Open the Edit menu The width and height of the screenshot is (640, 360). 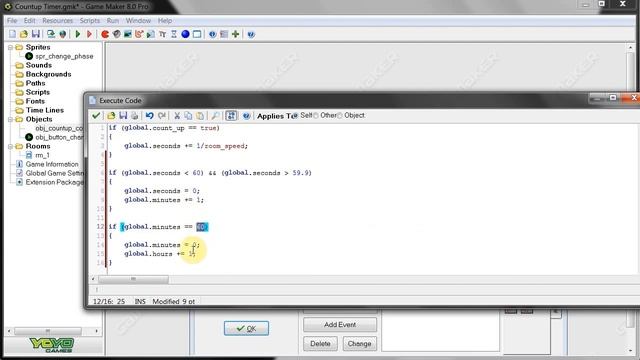pos(29,20)
